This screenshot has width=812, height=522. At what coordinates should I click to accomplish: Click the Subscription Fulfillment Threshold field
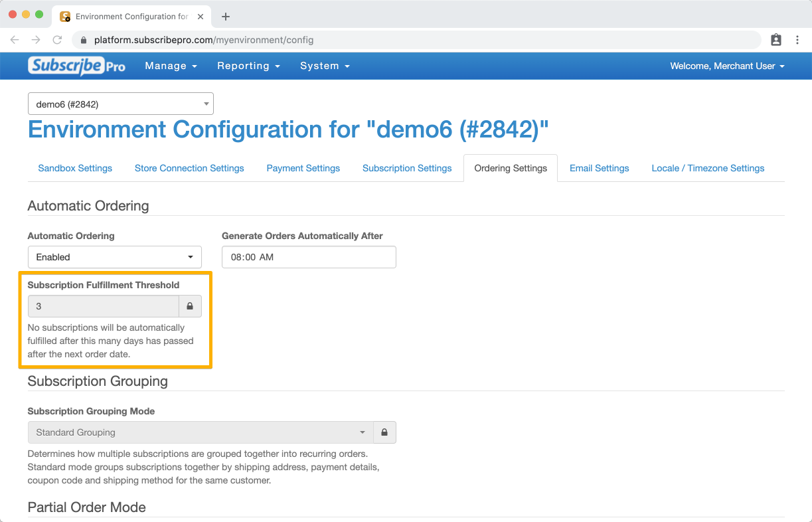point(104,307)
